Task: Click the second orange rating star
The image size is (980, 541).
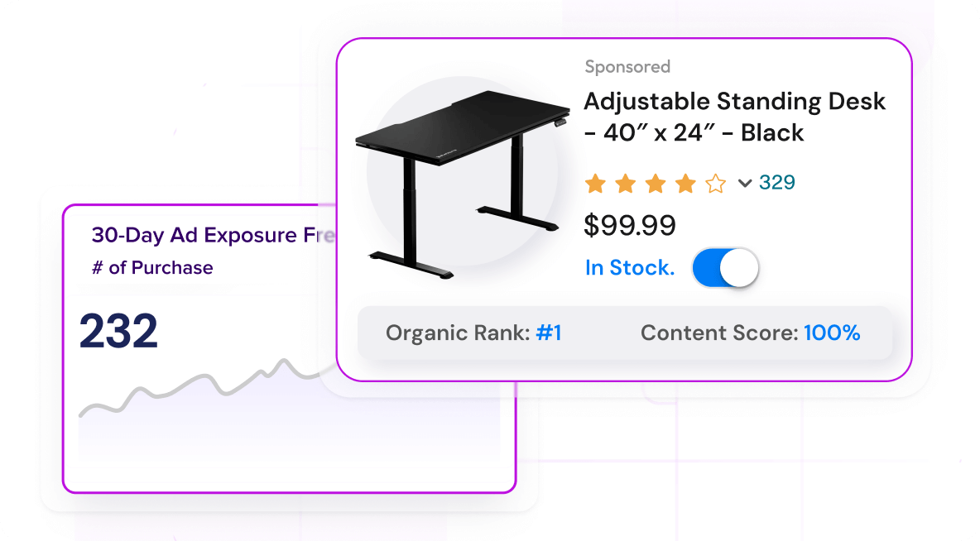Action: (x=626, y=184)
